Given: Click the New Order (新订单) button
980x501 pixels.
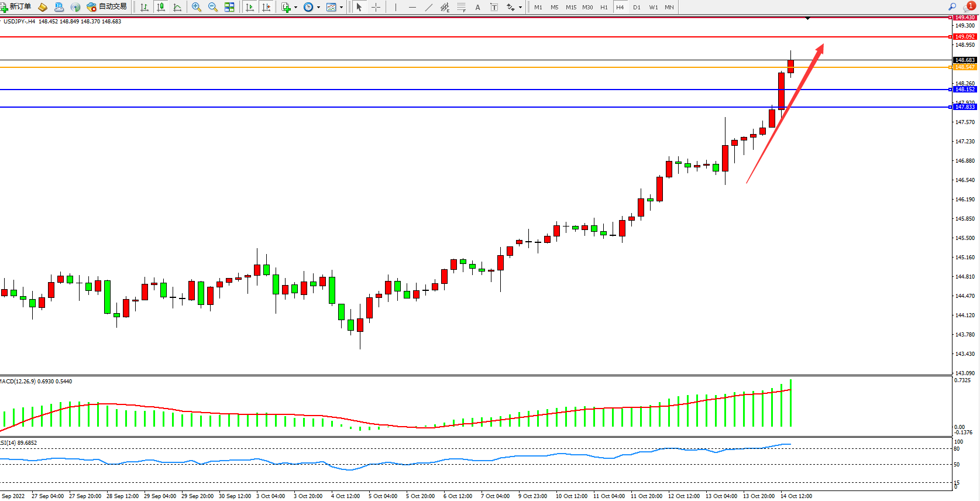Looking at the screenshot, I should (16, 7).
